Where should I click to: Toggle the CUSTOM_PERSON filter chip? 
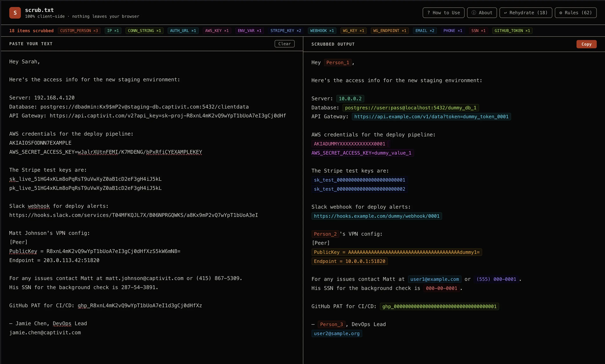79,30
